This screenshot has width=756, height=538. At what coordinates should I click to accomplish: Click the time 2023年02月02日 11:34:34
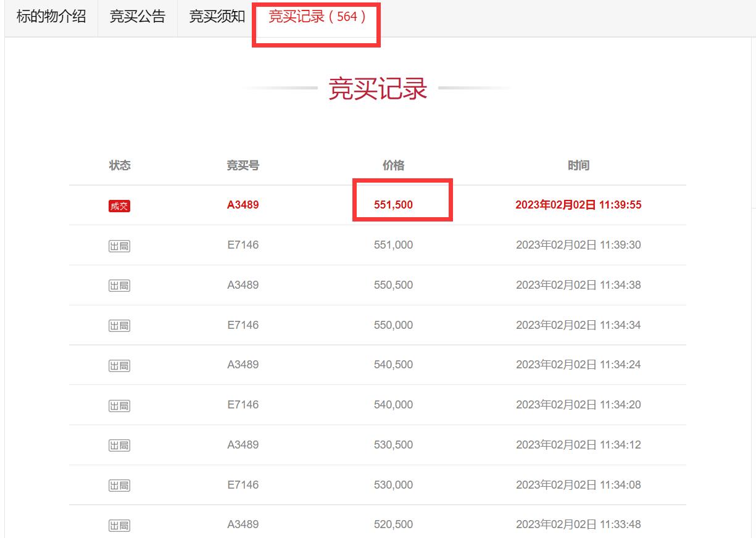click(x=579, y=325)
